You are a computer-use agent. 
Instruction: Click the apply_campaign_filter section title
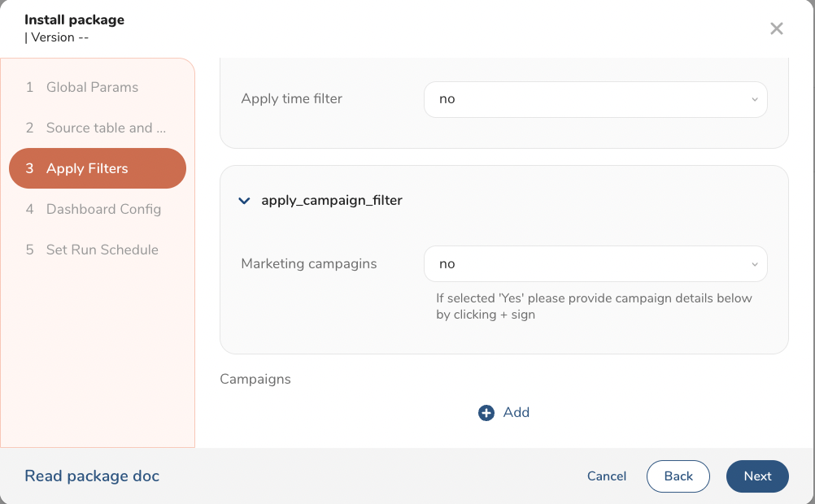(x=331, y=200)
